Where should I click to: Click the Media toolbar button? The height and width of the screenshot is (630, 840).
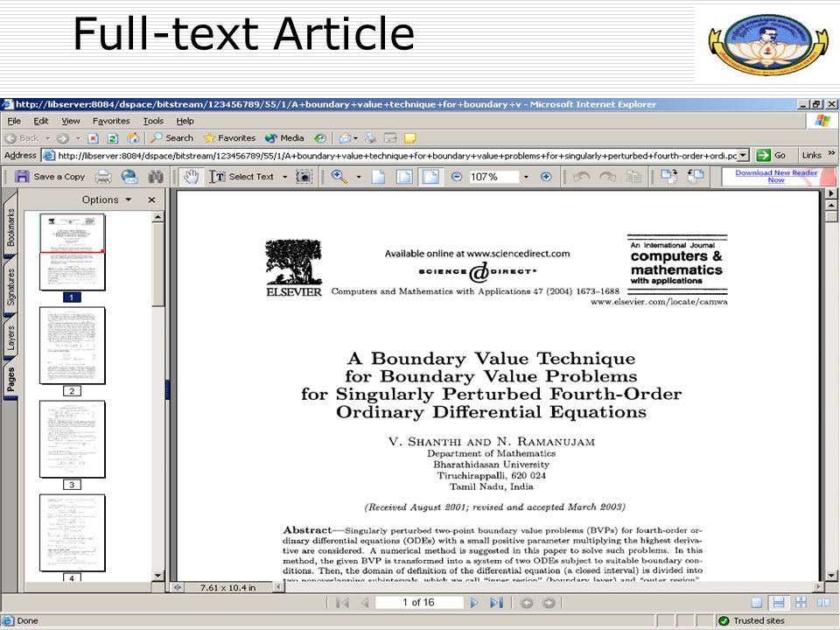[284, 138]
